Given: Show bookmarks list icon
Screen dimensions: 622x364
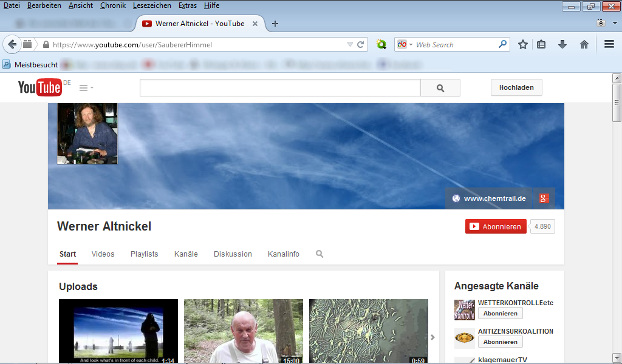Looking at the screenshot, I should click(541, 44).
